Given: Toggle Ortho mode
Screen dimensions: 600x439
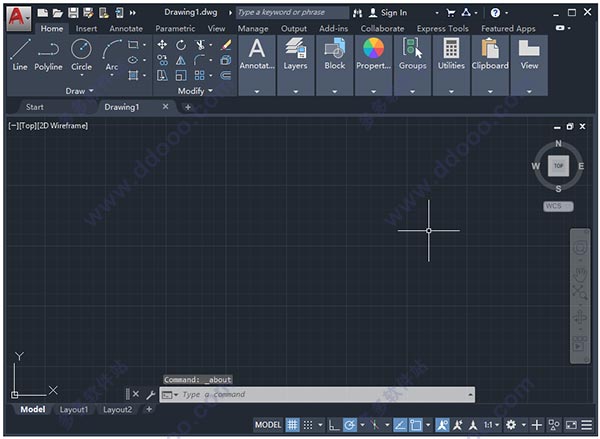Looking at the screenshot, I should 334,425.
